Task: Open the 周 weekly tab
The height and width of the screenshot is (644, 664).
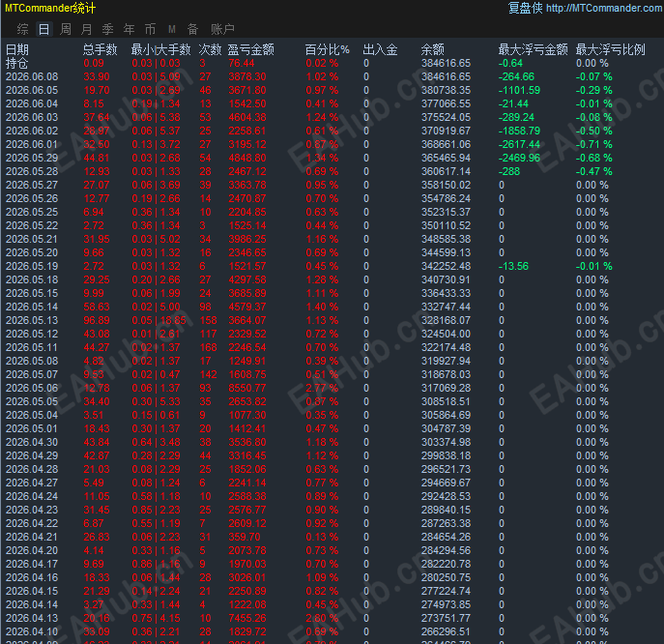Action: point(66,29)
